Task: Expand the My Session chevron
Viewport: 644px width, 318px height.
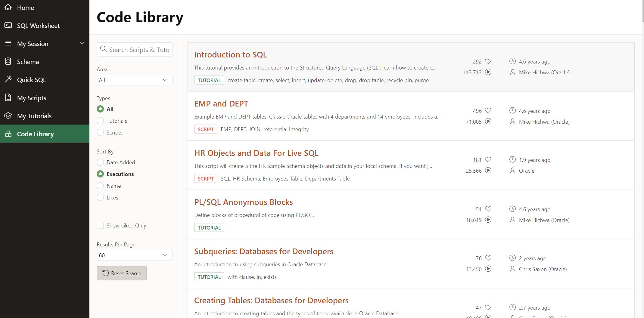Action: click(82, 43)
